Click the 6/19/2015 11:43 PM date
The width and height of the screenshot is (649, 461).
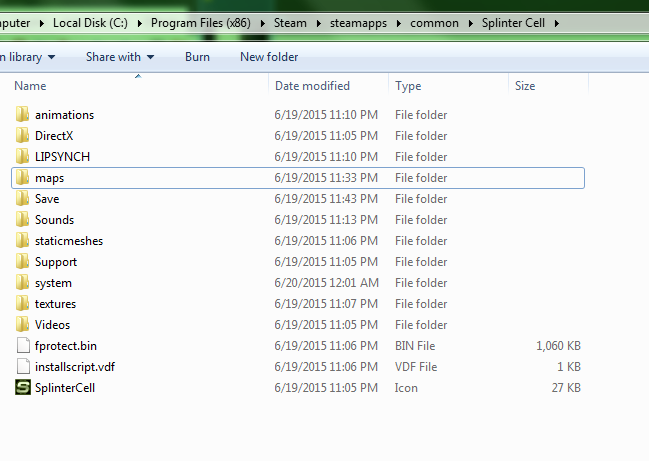(x=326, y=199)
